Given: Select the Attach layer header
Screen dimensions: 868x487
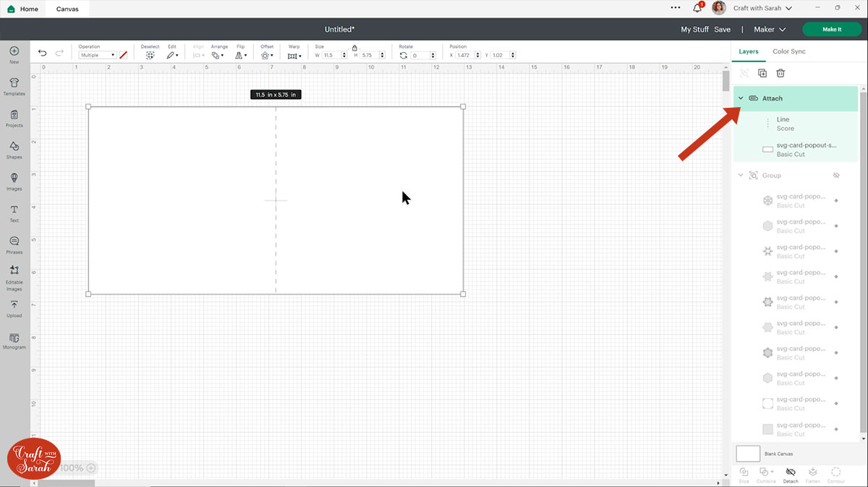Looking at the screenshot, I should click(796, 98).
